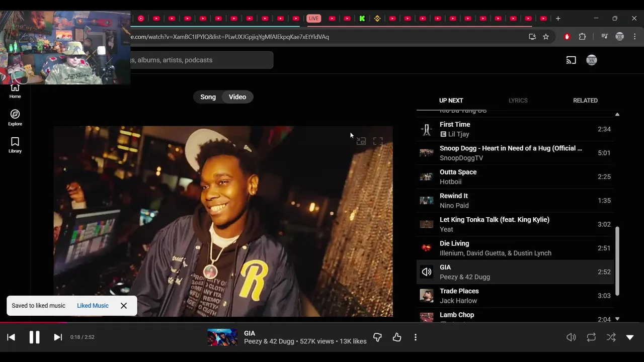The width and height of the screenshot is (644, 362).
Task: Select the Outta Space thumbnail
Action: coord(427,176)
